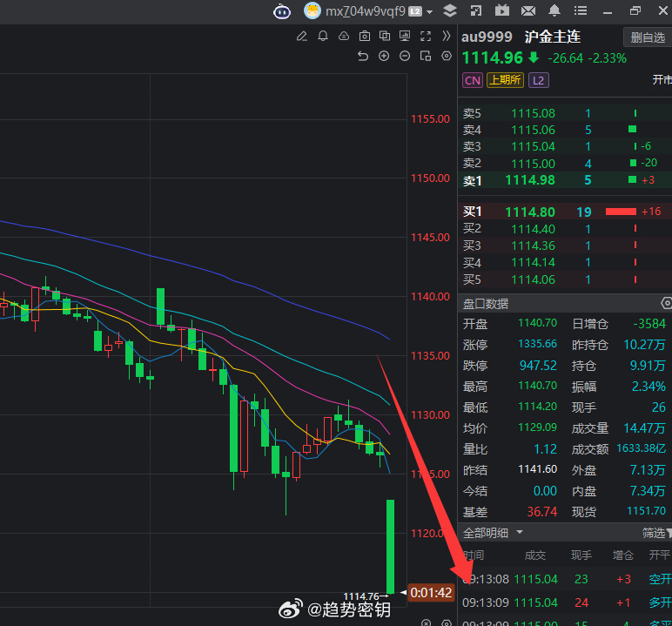
Task: Click the undo arrow icon
Action: [x=363, y=57]
